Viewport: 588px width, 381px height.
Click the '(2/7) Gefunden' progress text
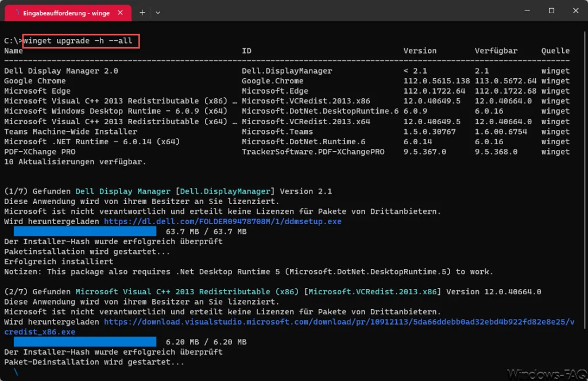pyautogui.click(x=37, y=292)
